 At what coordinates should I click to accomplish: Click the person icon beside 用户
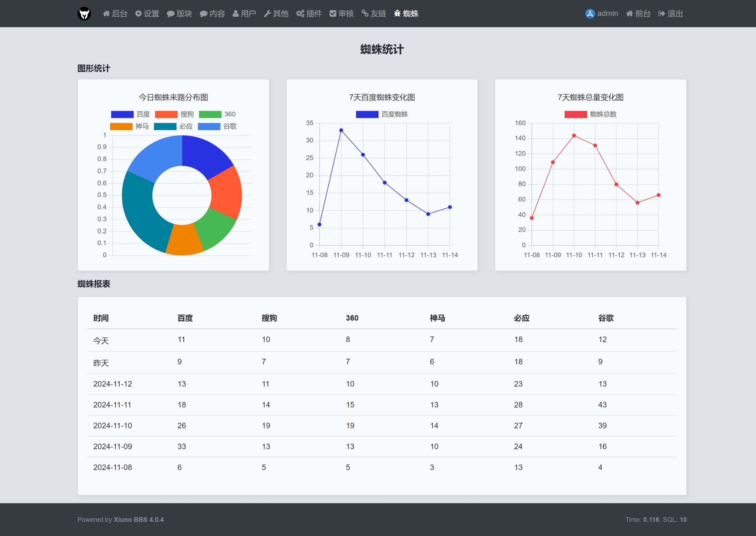coord(236,13)
